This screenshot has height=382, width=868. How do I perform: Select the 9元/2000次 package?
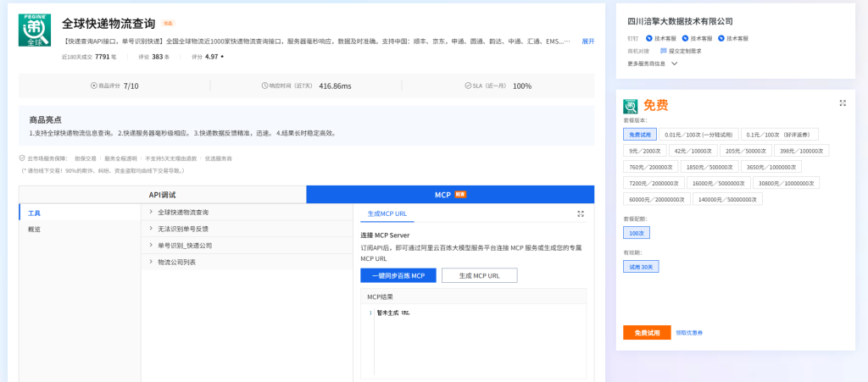coord(645,151)
